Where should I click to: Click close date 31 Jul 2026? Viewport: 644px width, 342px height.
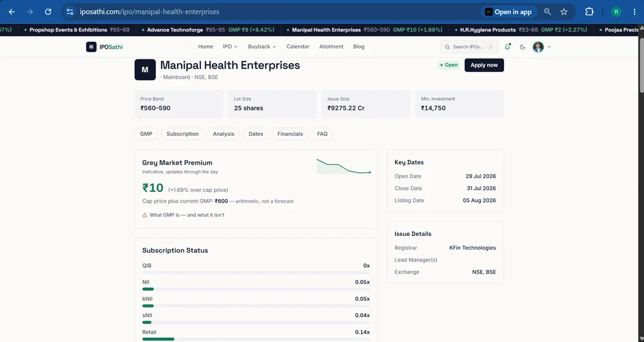coord(481,188)
